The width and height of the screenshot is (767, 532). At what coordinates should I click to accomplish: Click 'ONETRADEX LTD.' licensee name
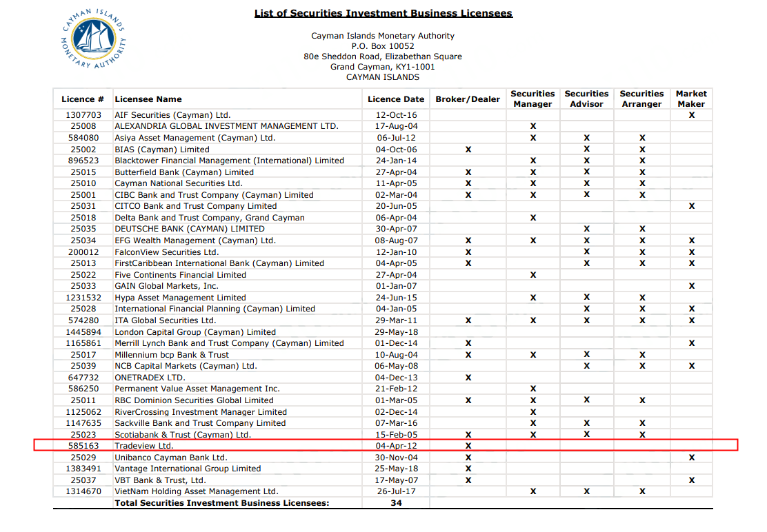point(150,378)
